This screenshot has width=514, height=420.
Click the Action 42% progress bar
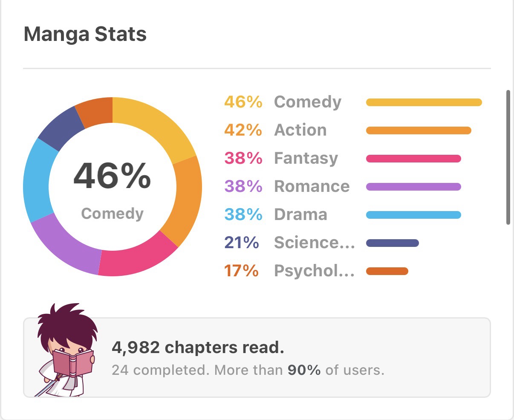pyautogui.click(x=419, y=130)
